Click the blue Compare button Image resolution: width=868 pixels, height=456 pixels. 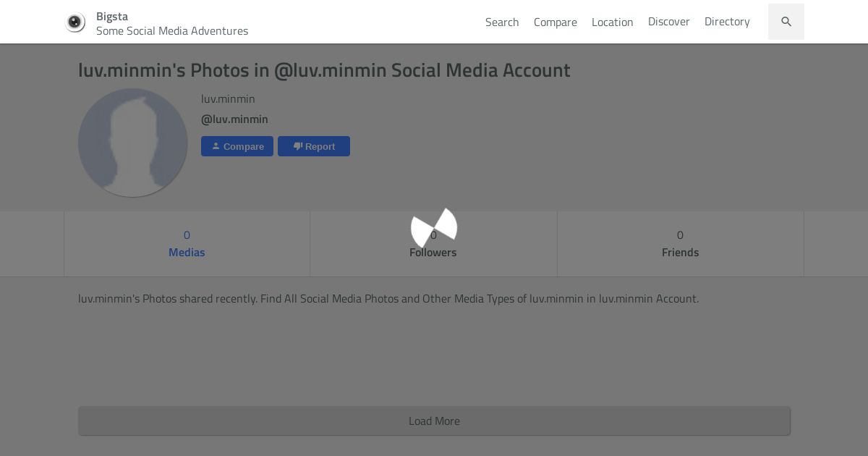click(237, 146)
